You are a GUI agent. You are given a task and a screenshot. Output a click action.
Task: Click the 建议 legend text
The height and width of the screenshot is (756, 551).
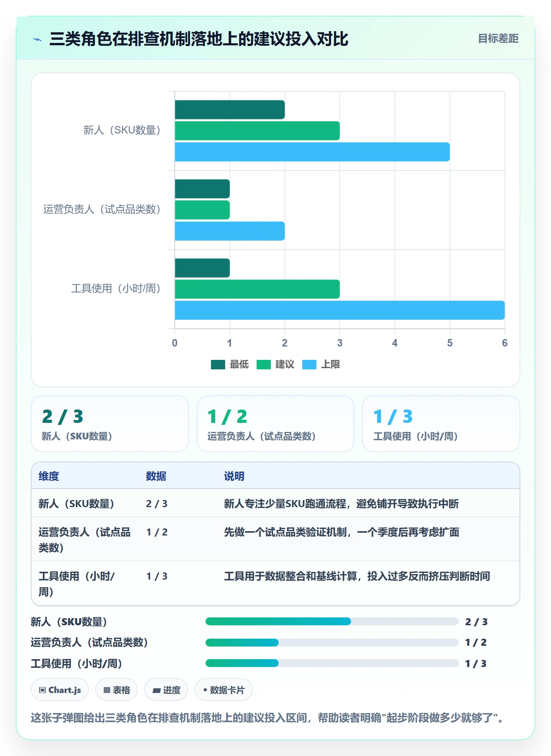(x=285, y=365)
